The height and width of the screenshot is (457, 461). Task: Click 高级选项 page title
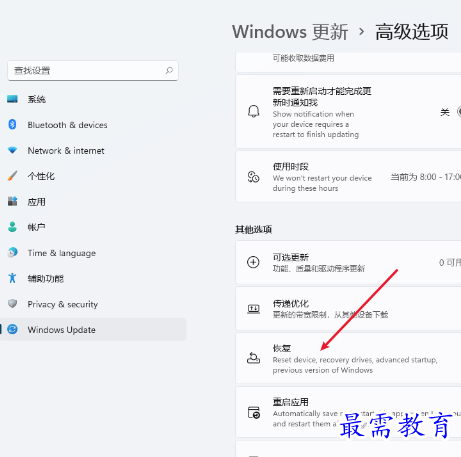coord(412,32)
